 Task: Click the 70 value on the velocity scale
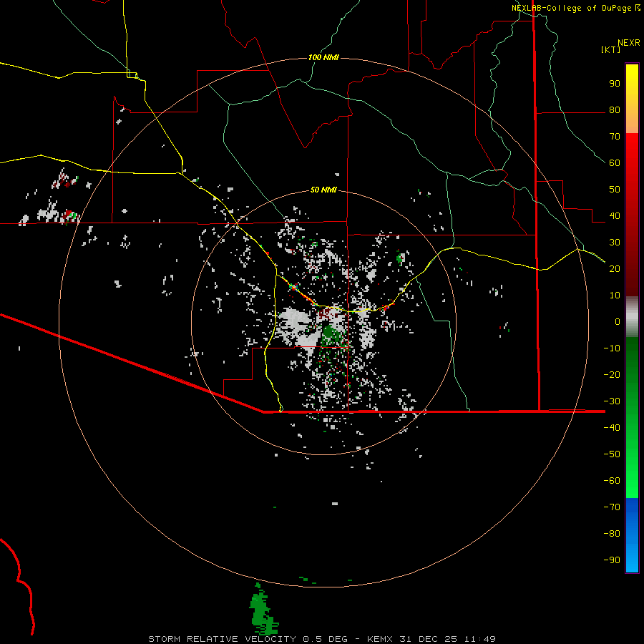tap(615, 137)
